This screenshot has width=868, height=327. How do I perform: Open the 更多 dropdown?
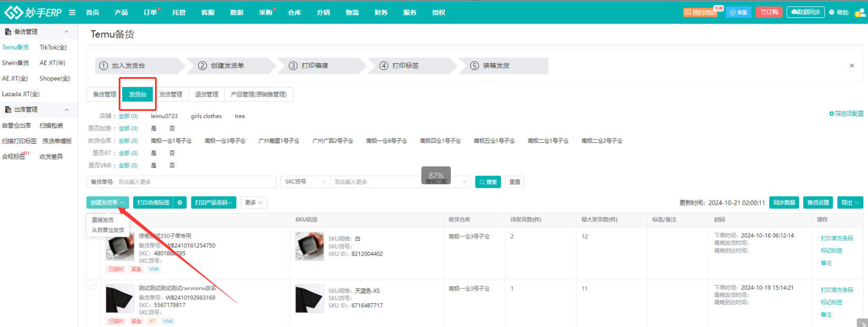coord(254,203)
